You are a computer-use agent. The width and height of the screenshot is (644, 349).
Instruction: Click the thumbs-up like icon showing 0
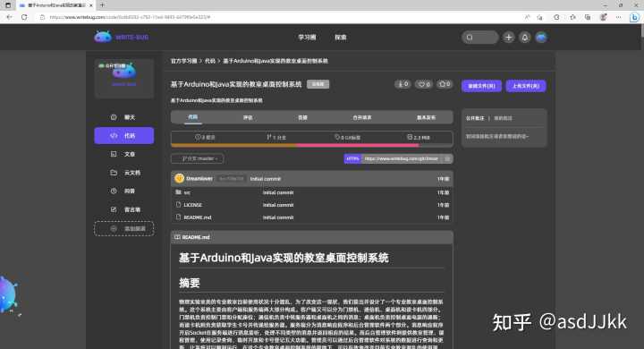click(x=445, y=84)
